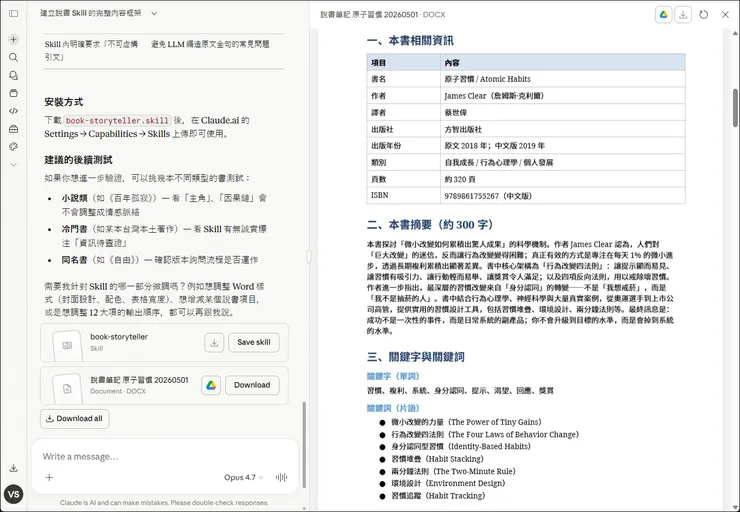The width and height of the screenshot is (740, 512).
Task: Click the Download button for DOCX
Action: pos(252,385)
